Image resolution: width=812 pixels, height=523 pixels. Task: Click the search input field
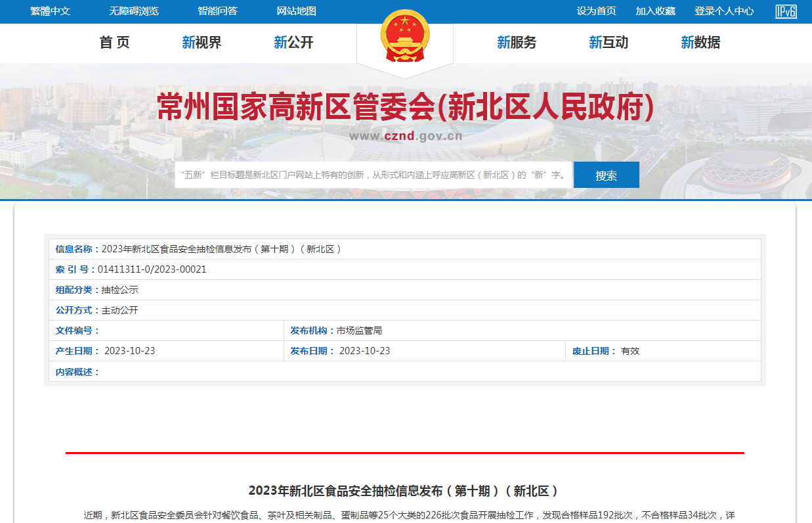(x=373, y=175)
